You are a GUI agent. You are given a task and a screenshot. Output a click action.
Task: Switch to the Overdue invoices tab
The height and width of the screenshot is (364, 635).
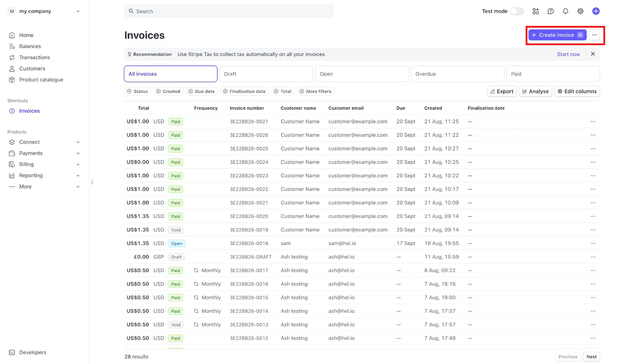(x=457, y=74)
